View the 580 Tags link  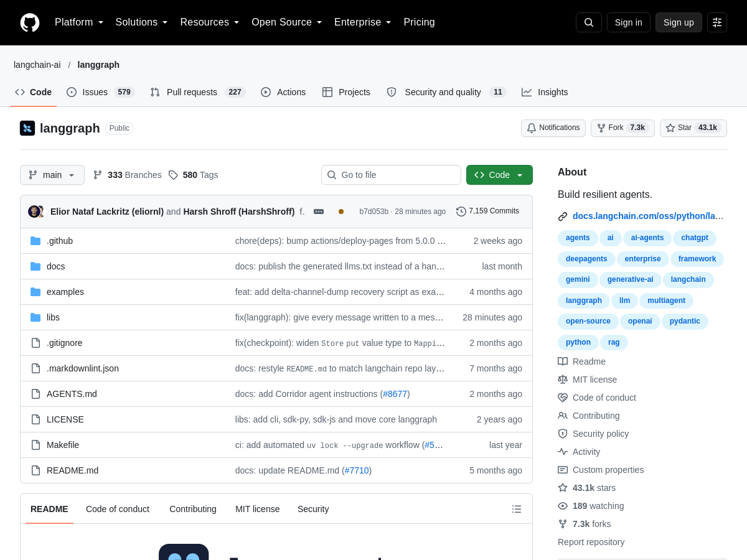(194, 175)
